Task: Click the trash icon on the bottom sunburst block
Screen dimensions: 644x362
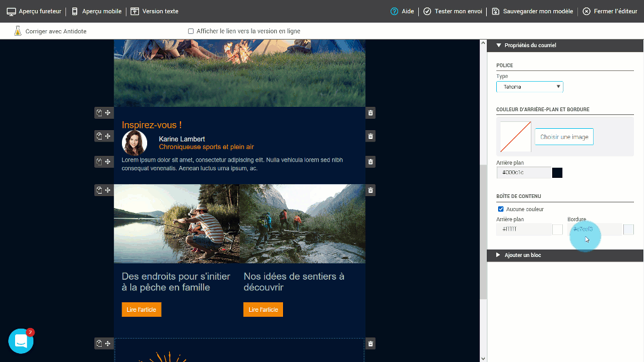Action: click(x=370, y=343)
